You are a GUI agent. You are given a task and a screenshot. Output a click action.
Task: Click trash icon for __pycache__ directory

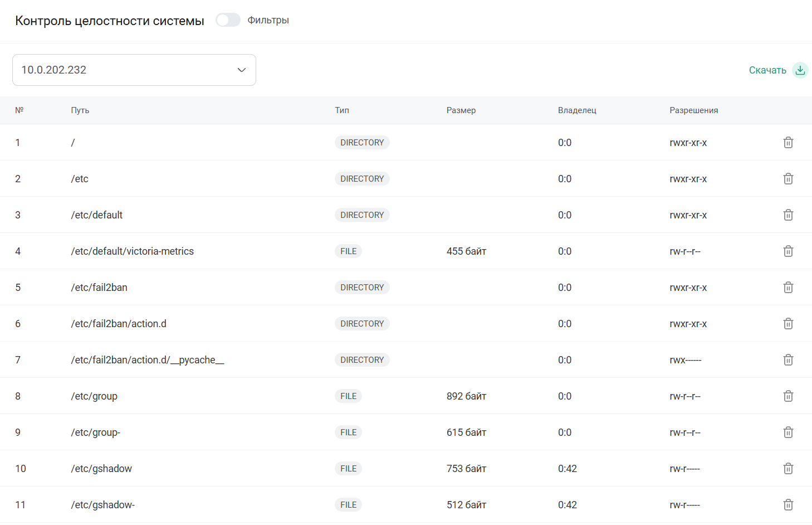788,360
